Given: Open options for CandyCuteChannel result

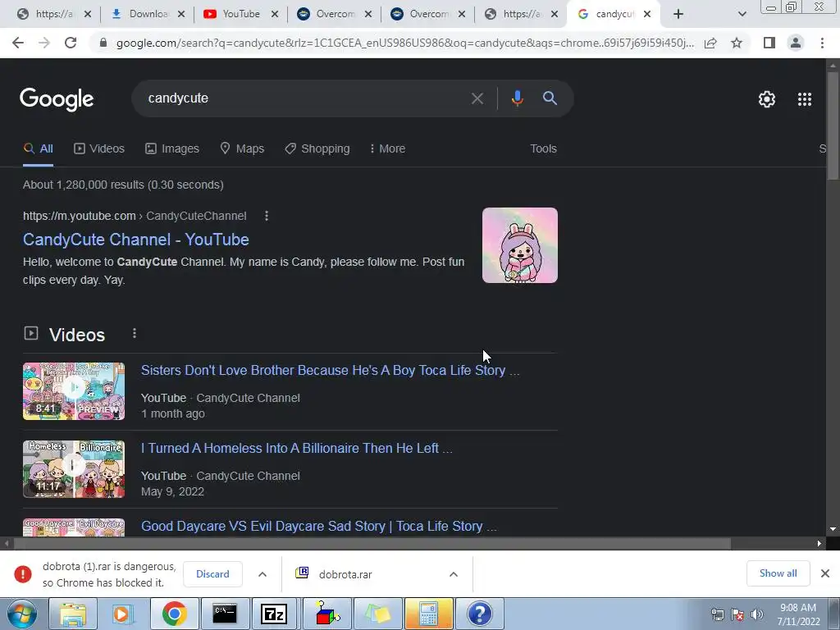Looking at the screenshot, I should tap(267, 216).
